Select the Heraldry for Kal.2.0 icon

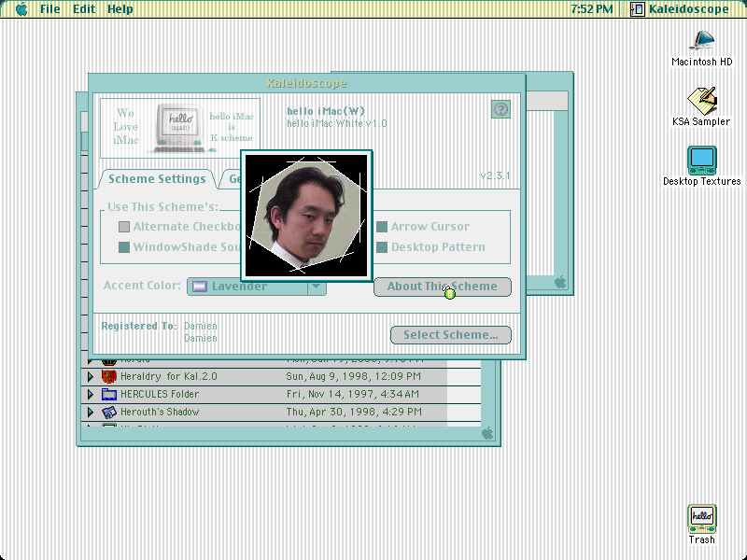pyautogui.click(x=109, y=377)
